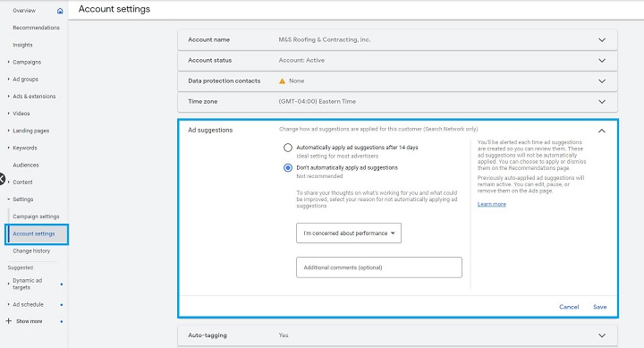The width and height of the screenshot is (644, 348).
Task: Collapse the Settings sidebar section
Action: (x=9, y=199)
